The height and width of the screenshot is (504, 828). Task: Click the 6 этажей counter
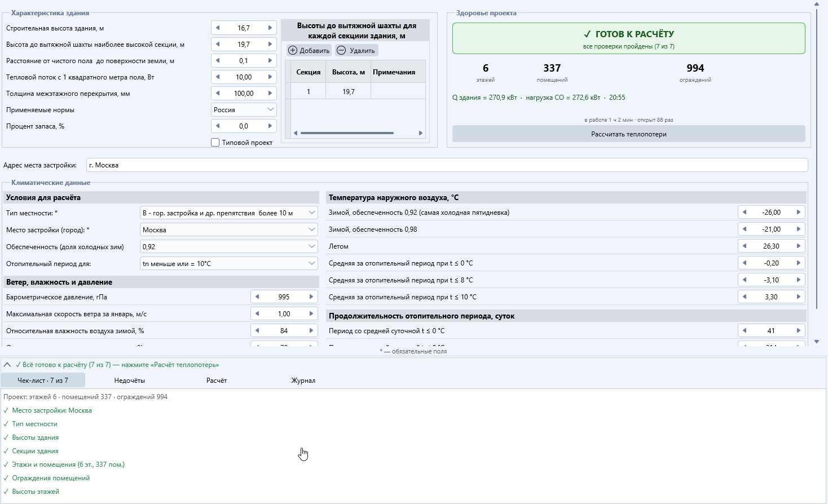pos(486,73)
